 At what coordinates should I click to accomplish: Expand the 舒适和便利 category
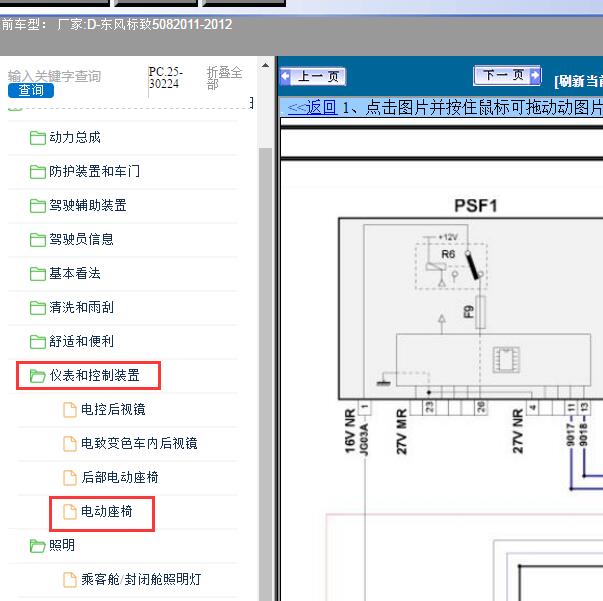click(82, 341)
